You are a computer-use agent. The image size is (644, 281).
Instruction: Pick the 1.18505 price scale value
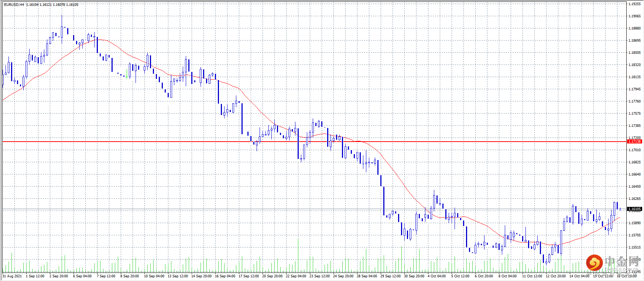coord(635,53)
